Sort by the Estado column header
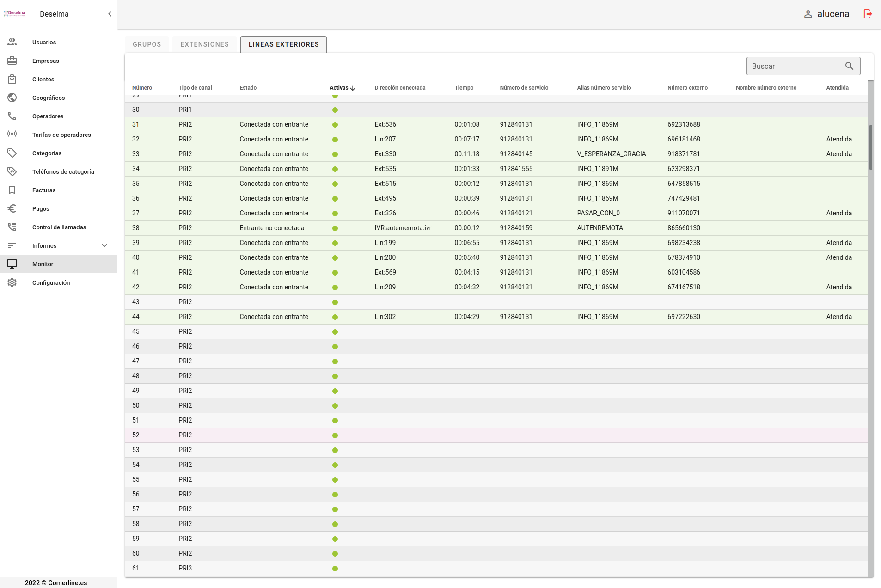 coord(248,88)
